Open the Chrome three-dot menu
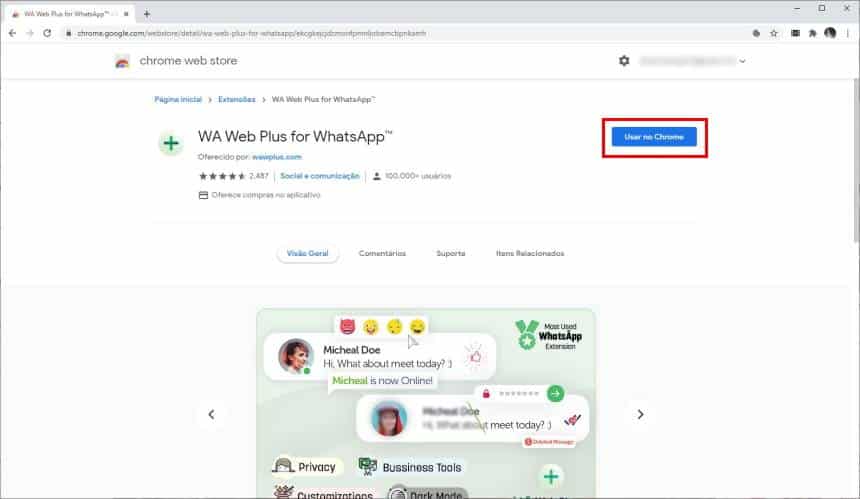This screenshot has width=860, height=499. point(848,33)
